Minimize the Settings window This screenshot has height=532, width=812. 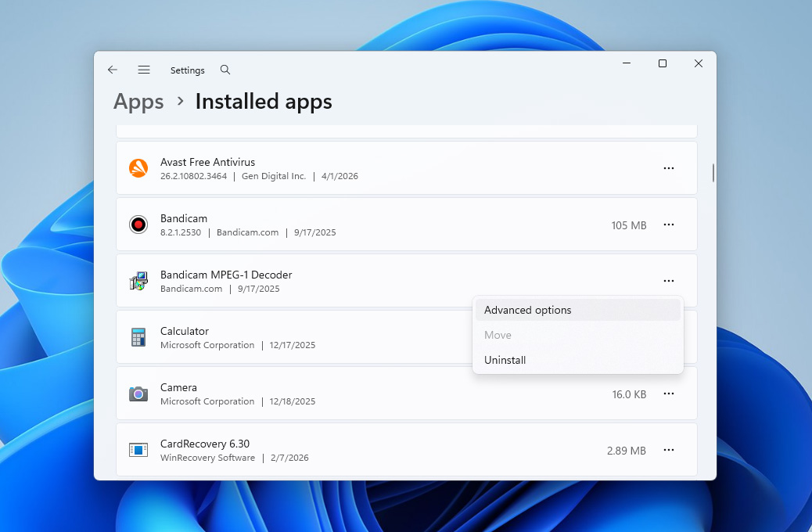627,63
